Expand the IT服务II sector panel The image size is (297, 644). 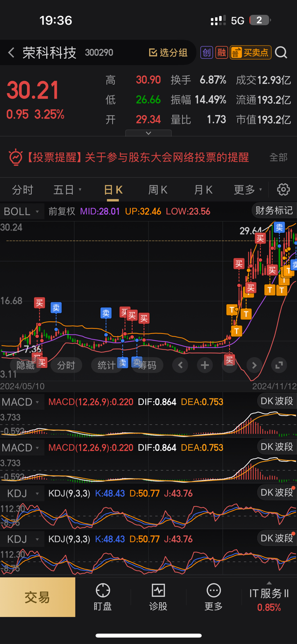(x=269, y=597)
